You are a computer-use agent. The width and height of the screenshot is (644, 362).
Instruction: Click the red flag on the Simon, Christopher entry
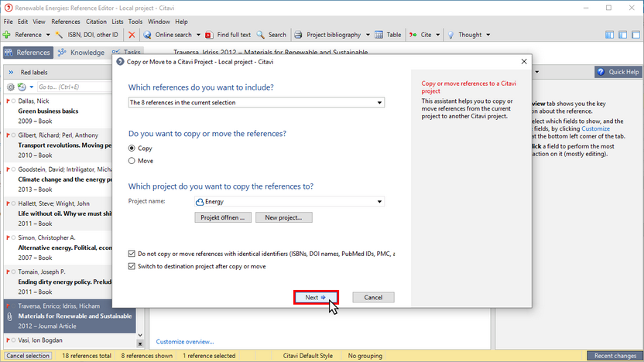pos(8,237)
